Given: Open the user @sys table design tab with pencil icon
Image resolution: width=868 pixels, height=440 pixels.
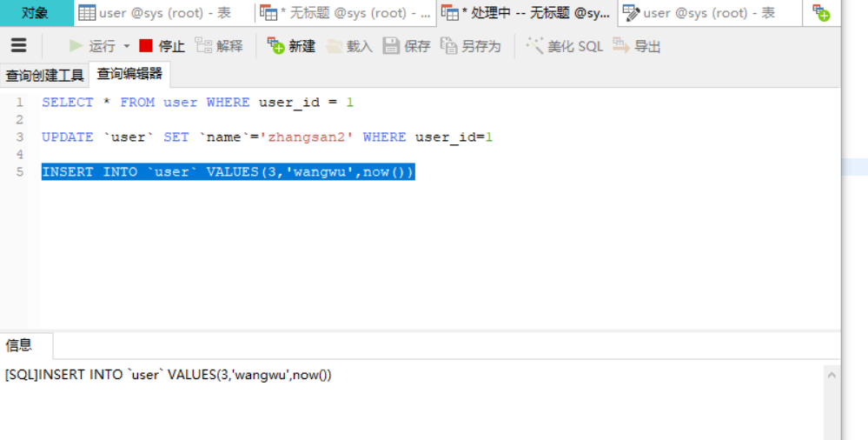Looking at the screenshot, I should tap(710, 13).
